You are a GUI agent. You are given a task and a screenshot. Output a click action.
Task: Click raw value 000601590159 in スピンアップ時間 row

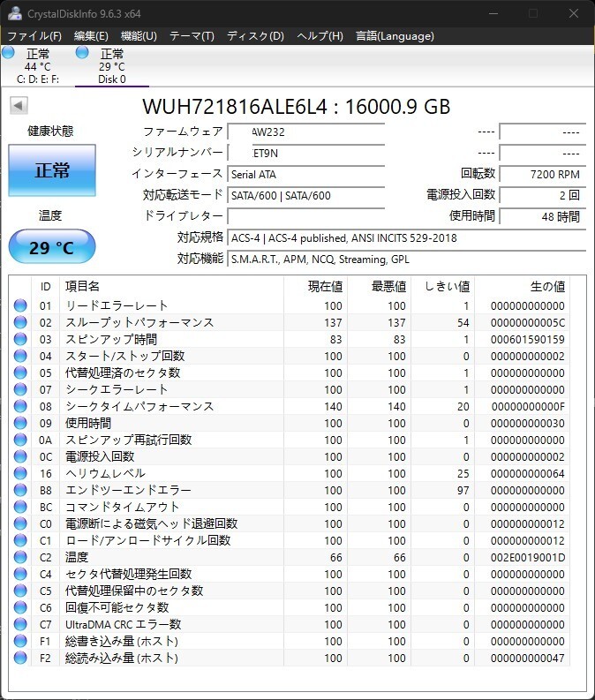pyautogui.click(x=528, y=339)
